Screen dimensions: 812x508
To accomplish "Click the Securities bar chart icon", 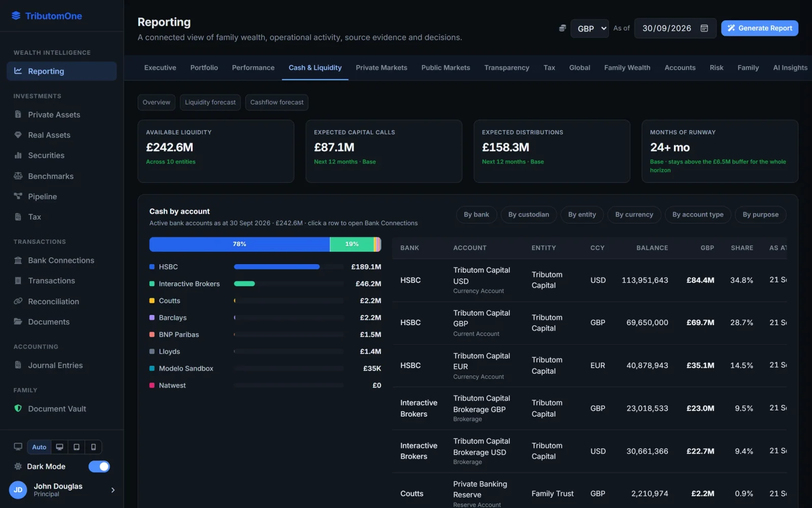I will tap(18, 155).
